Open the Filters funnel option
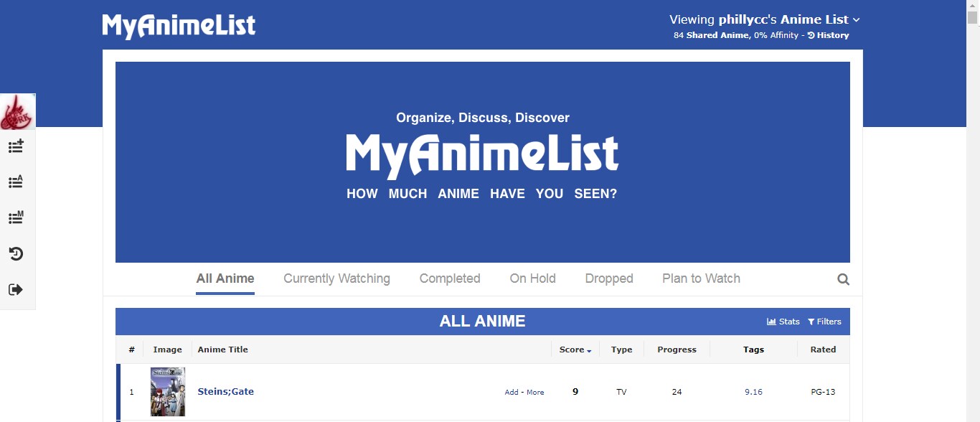Screen dimensions: 980x422 pyautogui.click(x=824, y=322)
